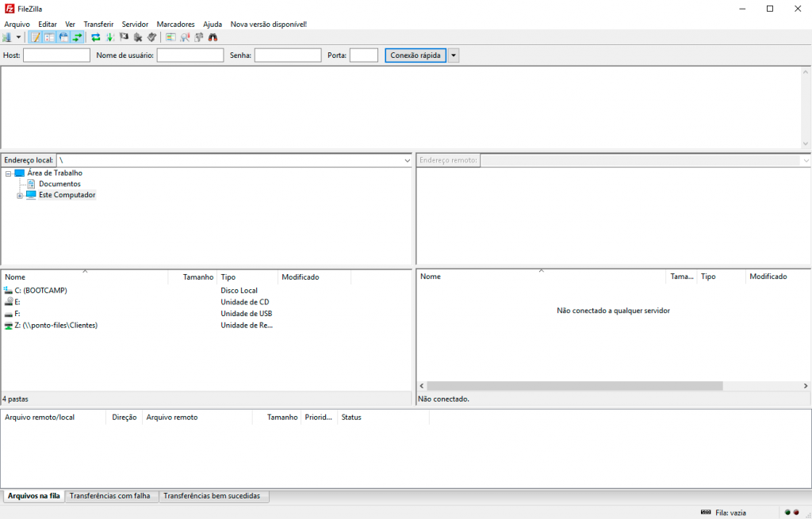
Task: Click the E: CD drive icon
Action: [8, 302]
